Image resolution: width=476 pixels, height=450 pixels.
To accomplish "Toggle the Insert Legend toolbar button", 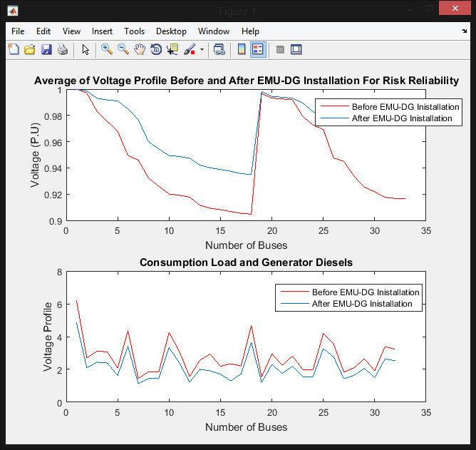I will tap(258, 49).
